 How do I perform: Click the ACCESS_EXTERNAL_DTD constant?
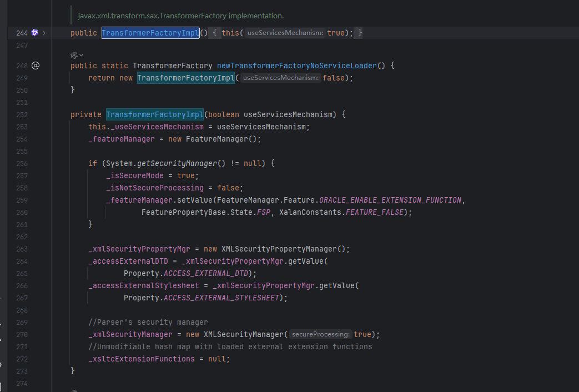[x=207, y=273]
